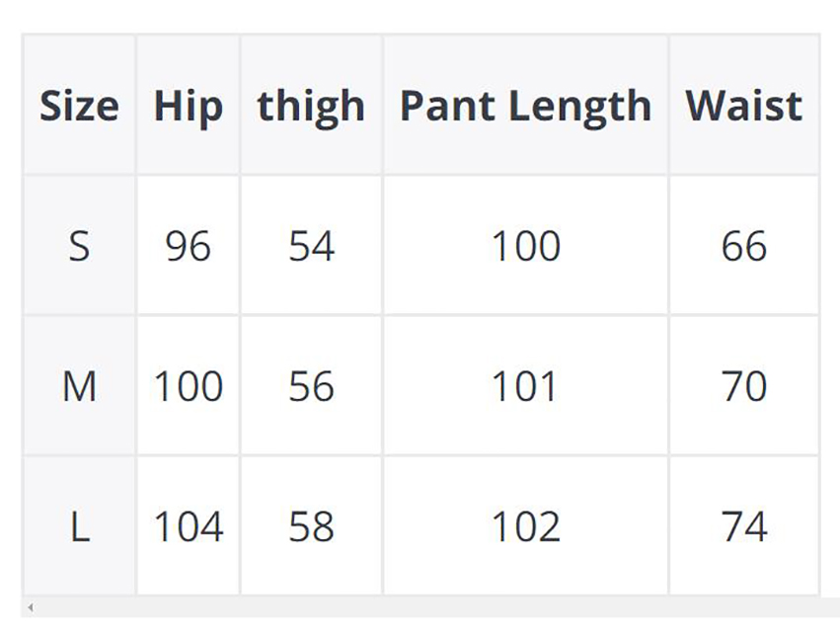The image size is (840, 642).
Task: Select the thigh column header
Action: click(311, 106)
